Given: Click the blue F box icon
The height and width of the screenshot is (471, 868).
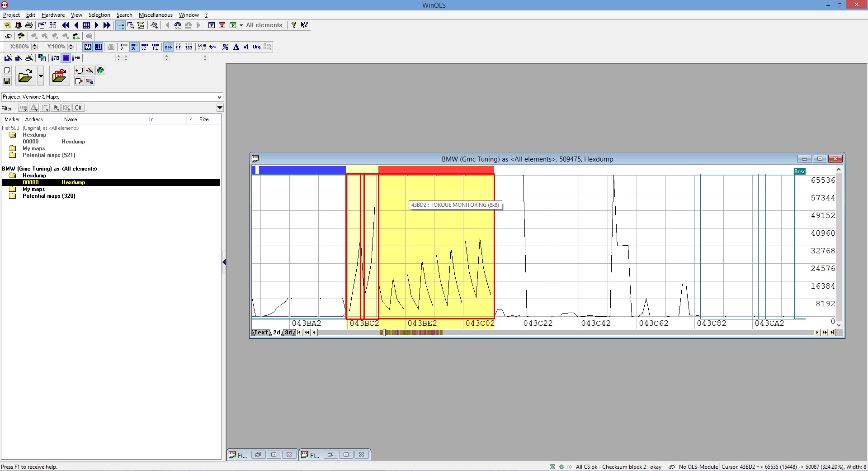Looking at the screenshot, I should (212, 25).
